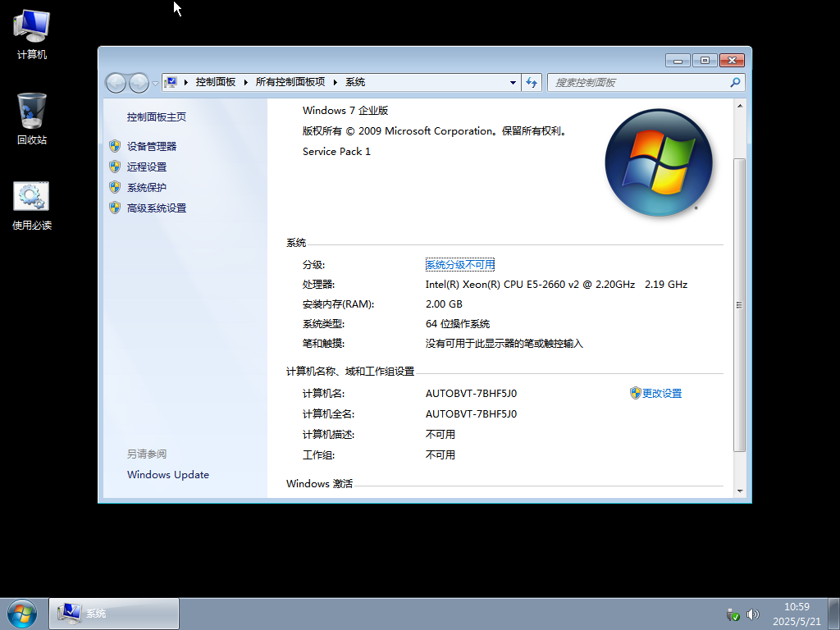840x630 pixels.
Task: Click the scroll up arrow
Action: [740, 106]
